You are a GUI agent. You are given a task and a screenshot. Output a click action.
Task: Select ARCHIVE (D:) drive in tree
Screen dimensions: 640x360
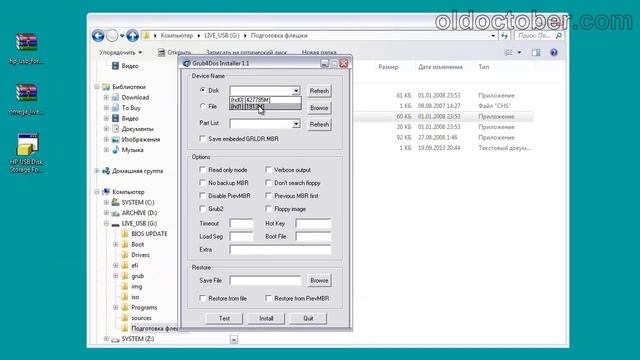point(139,213)
